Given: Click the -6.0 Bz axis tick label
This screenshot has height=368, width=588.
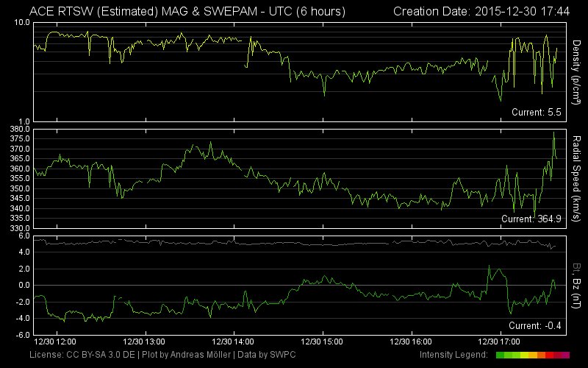Looking at the screenshot, I should point(20,334).
